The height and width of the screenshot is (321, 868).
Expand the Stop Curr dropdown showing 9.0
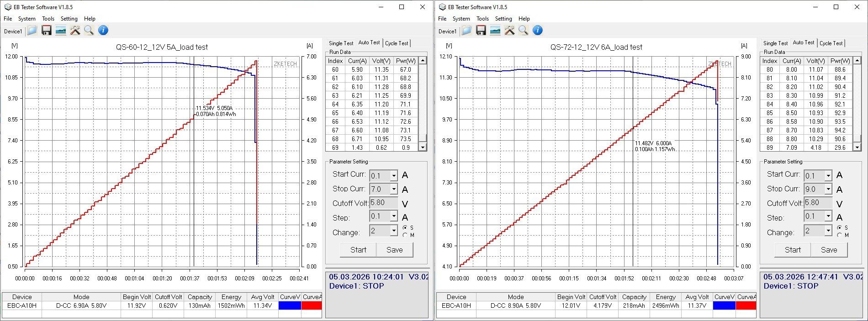pos(828,189)
